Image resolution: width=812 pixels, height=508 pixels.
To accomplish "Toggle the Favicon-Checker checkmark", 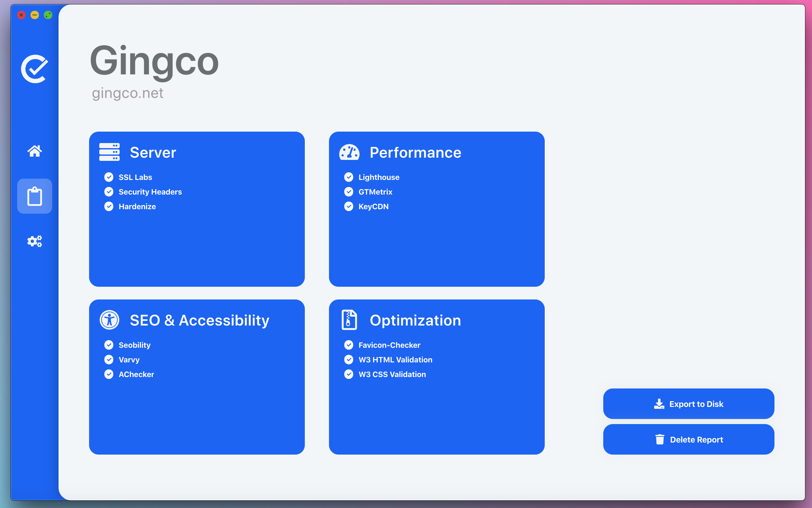I will (349, 345).
